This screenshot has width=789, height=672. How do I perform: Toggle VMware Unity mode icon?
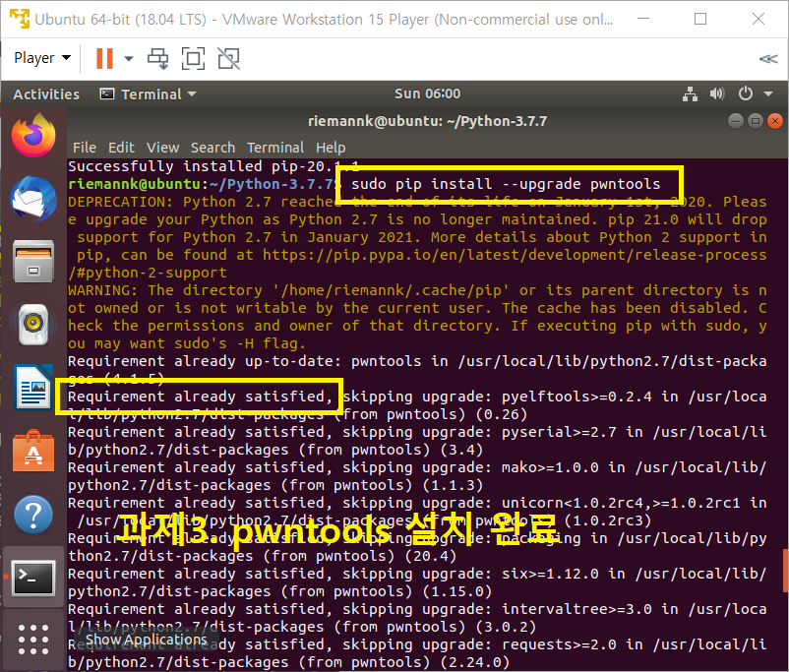pyautogui.click(x=228, y=58)
